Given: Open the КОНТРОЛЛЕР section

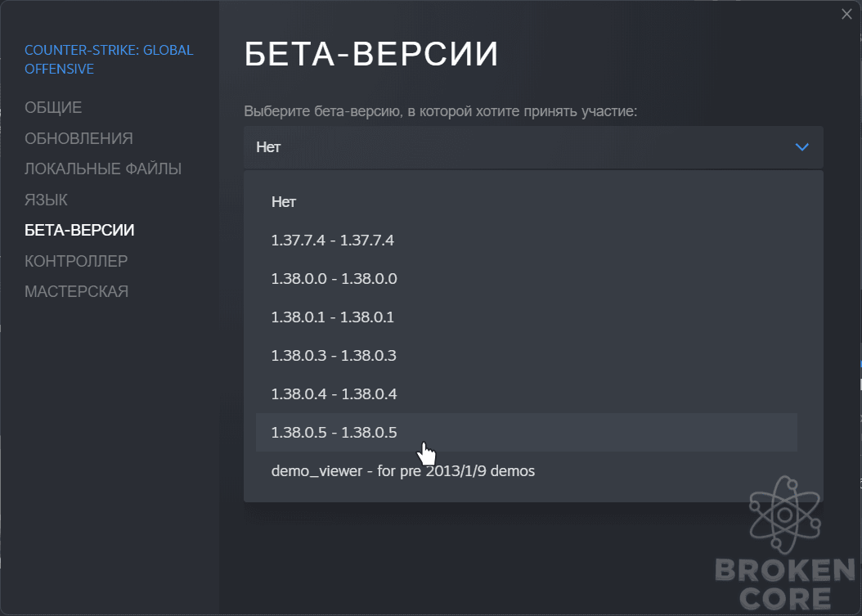Looking at the screenshot, I should [x=76, y=261].
